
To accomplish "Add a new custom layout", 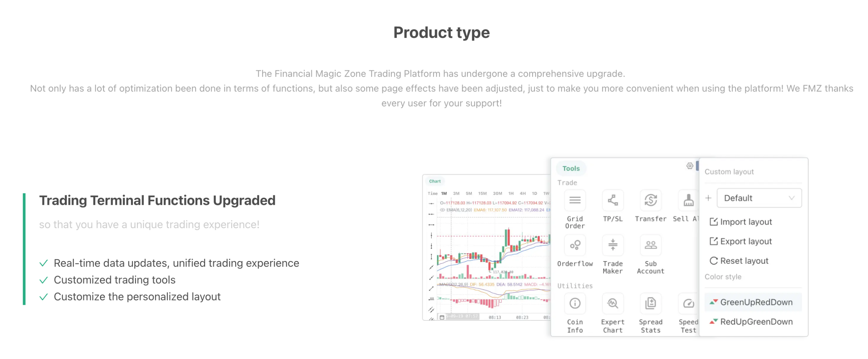I will coord(708,198).
